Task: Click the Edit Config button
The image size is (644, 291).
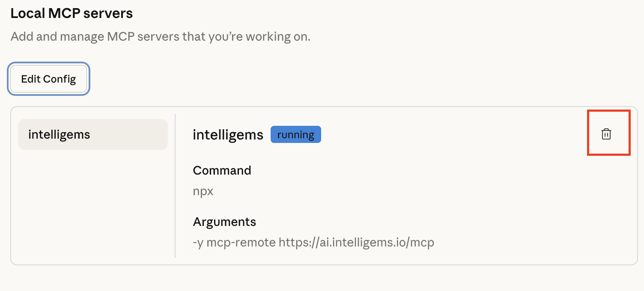Action: (48, 79)
